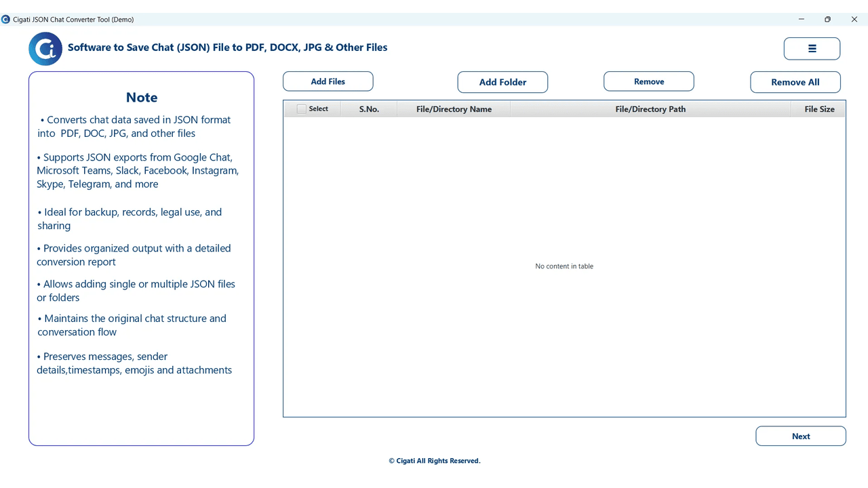Click the note about backup and legal use
Screen dimensions: 868x488
130,219
